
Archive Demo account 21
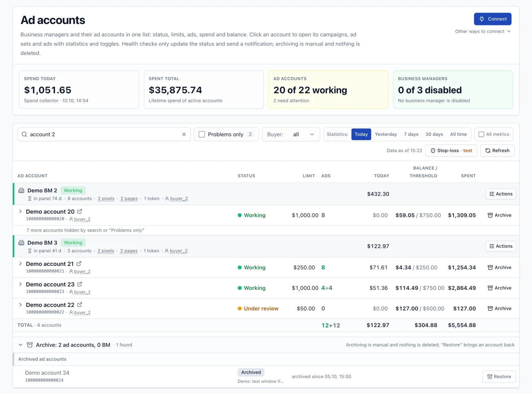pyautogui.click(x=499, y=268)
